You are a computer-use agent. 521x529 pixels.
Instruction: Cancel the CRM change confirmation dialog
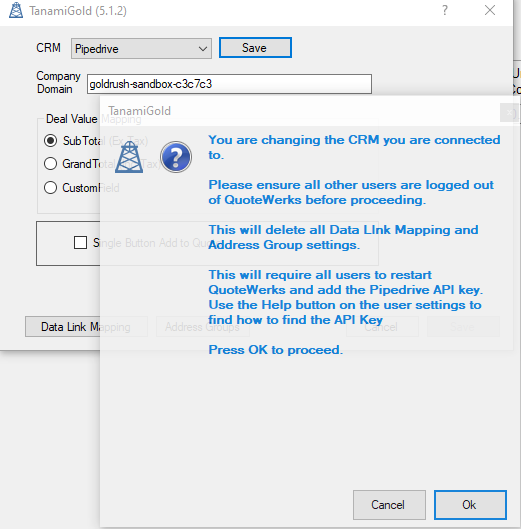[389, 505]
